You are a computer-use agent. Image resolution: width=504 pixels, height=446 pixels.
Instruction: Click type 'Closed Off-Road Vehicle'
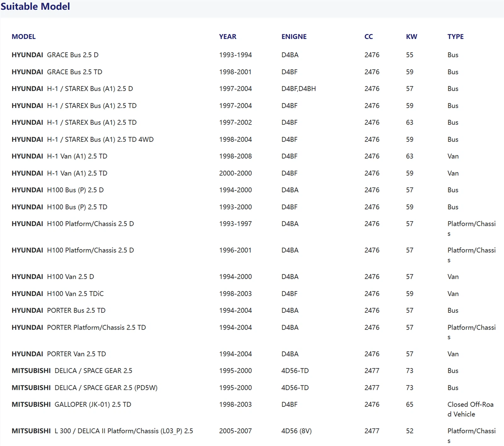coord(470,409)
